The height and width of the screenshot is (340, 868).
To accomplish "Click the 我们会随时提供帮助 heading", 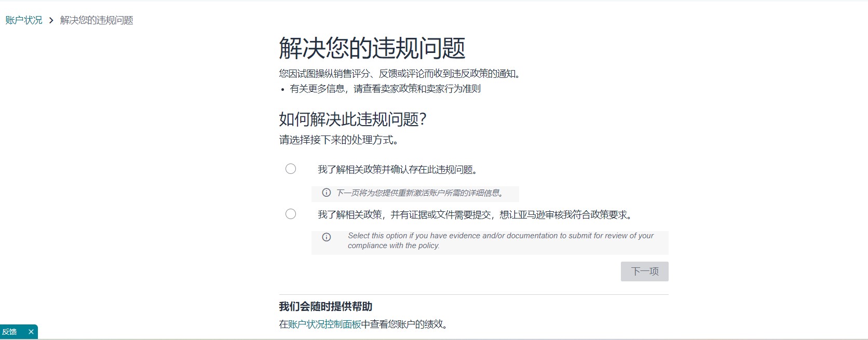I will click(x=325, y=306).
